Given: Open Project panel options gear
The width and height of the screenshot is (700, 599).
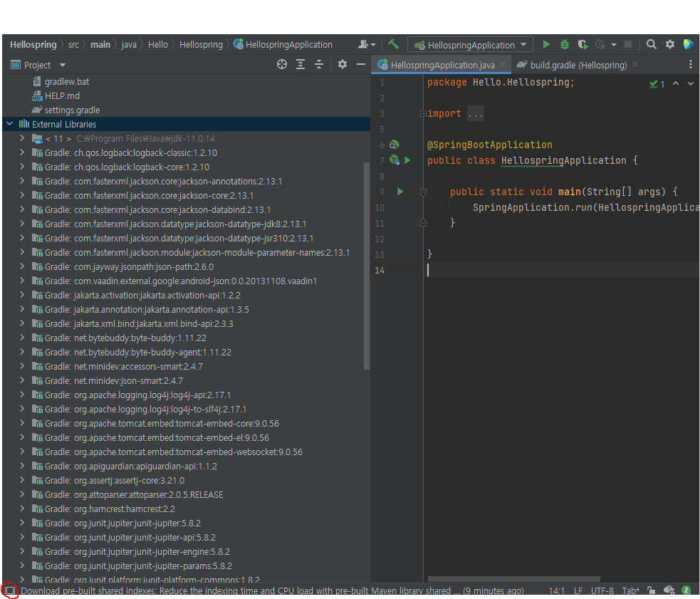Looking at the screenshot, I should [x=343, y=64].
